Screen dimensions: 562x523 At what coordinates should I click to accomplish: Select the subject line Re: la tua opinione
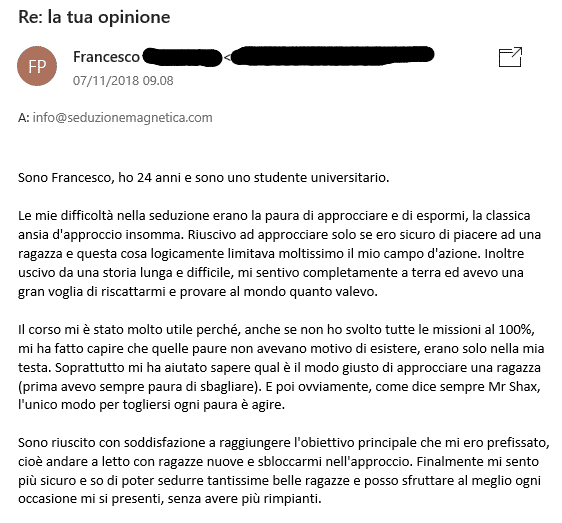point(94,17)
